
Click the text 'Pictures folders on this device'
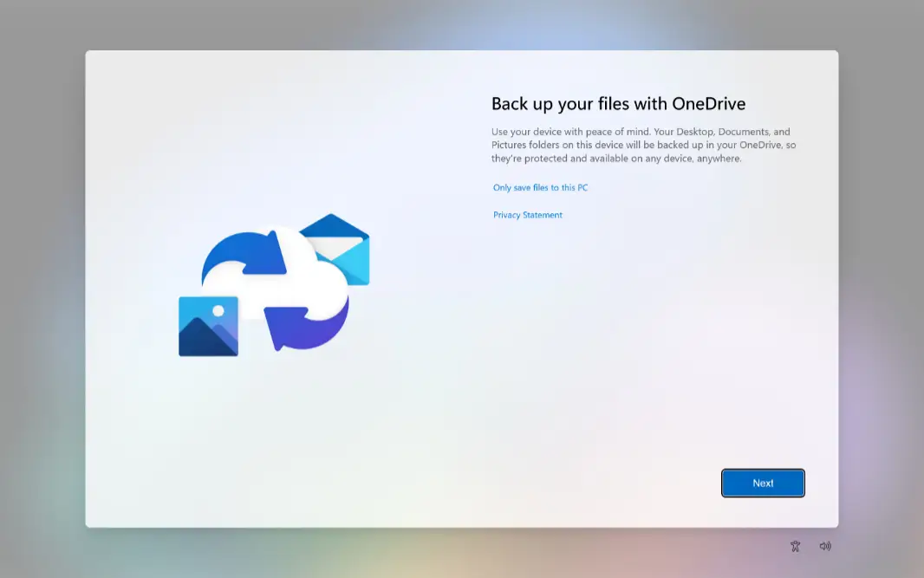point(555,145)
